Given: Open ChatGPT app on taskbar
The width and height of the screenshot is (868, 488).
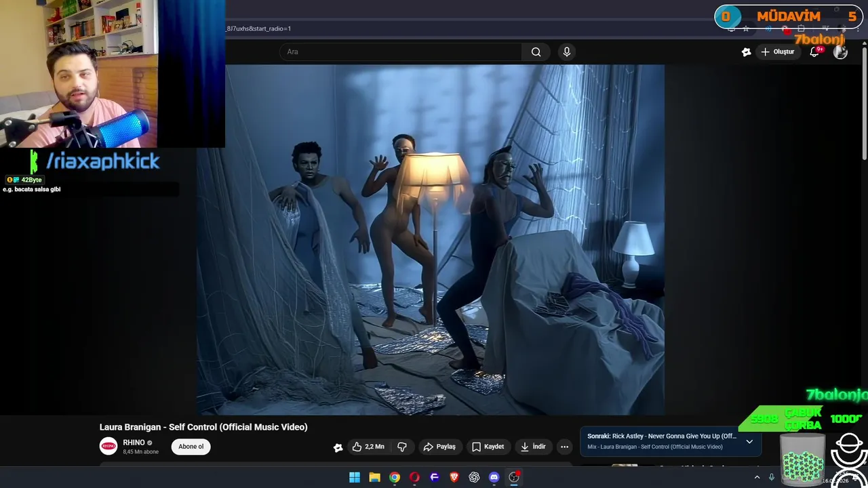Looking at the screenshot, I should 474,477.
